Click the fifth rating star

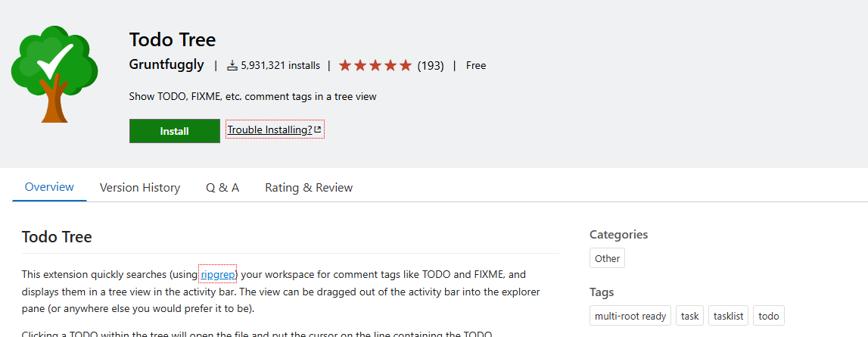(405, 65)
